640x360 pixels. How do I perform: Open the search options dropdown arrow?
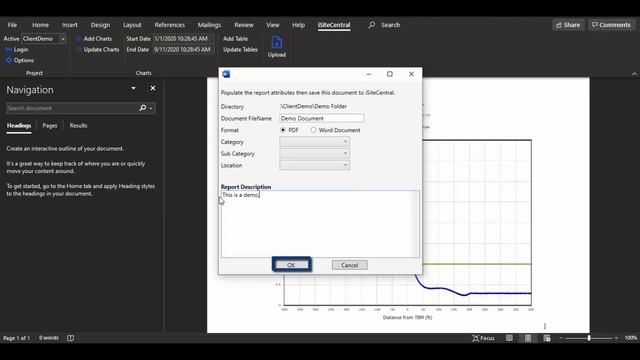click(151, 108)
